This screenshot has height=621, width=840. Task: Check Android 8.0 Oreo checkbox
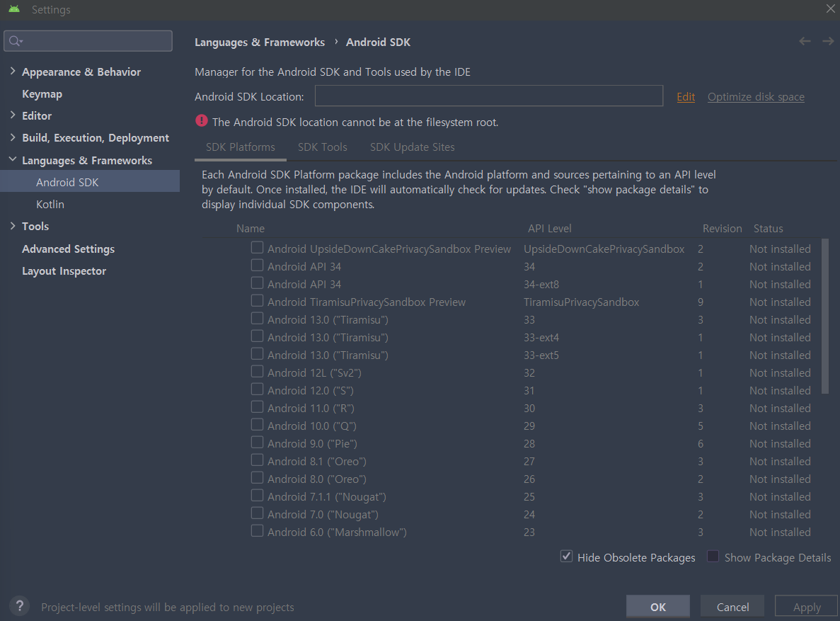[257, 478]
